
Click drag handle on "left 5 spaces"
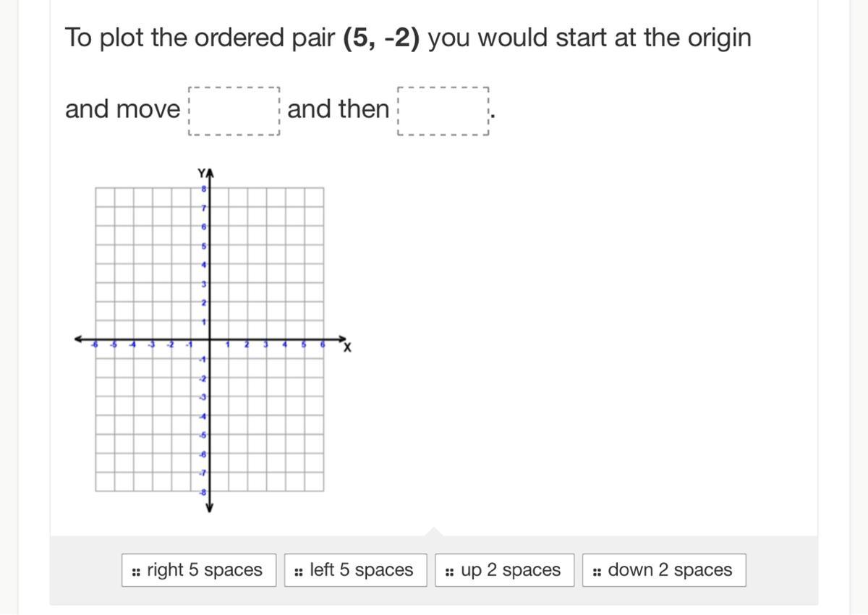click(299, 571)
